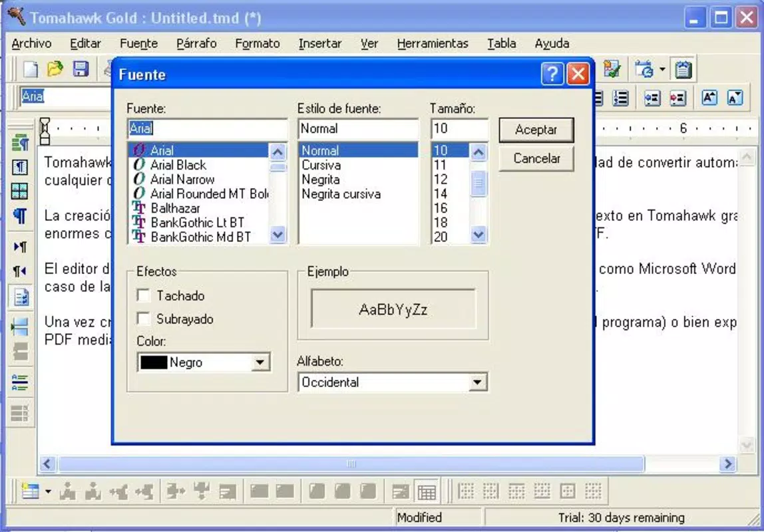Open the insert table dropdown arrow
The width and height of the screenshot is (764, 532).
point(48,491)
